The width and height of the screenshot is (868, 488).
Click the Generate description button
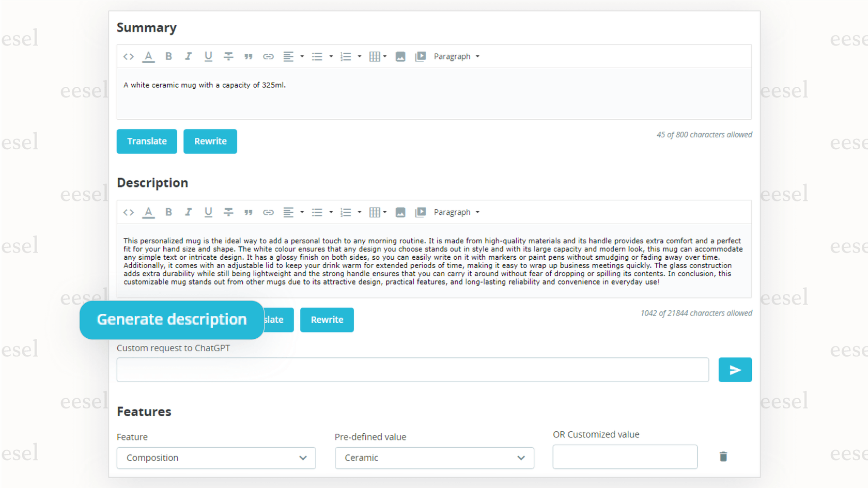(171, 319)
